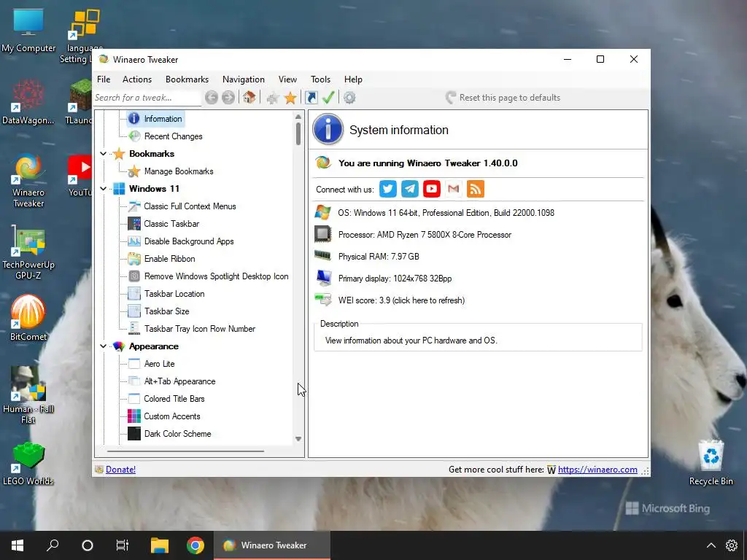Click the Windows OS flag icon
The width and height of the screenshot is (747, 560).
322,212
